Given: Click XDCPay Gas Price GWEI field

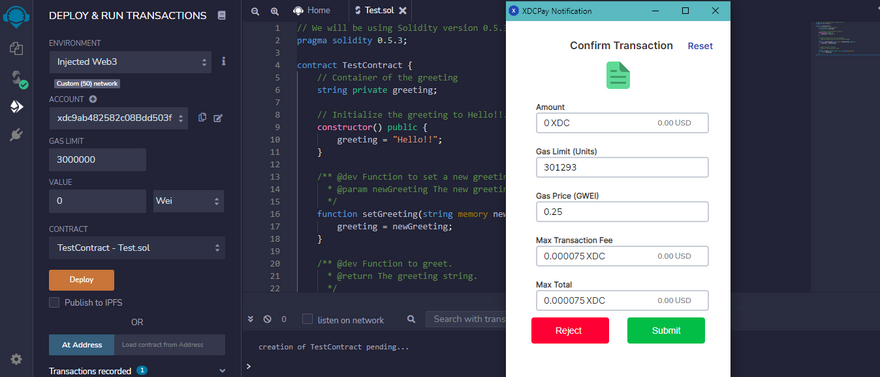Looking at the screenshot, I should [622, 212].
